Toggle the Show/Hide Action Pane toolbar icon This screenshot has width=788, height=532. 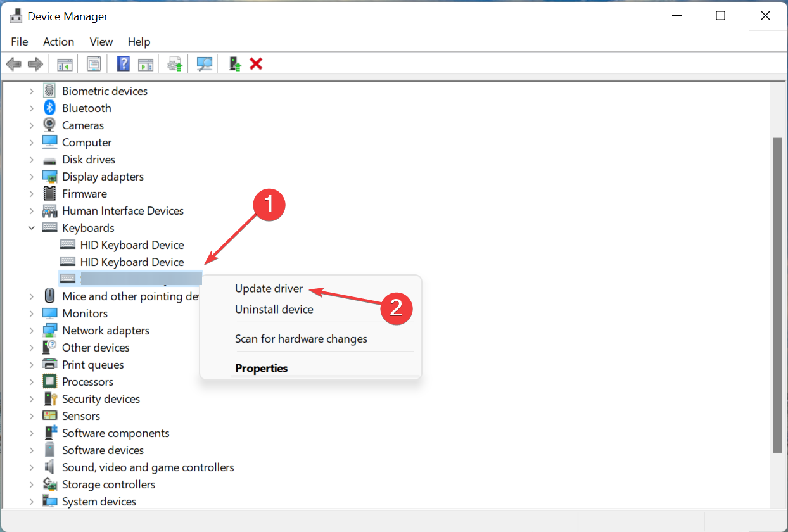tap(146, 64)
